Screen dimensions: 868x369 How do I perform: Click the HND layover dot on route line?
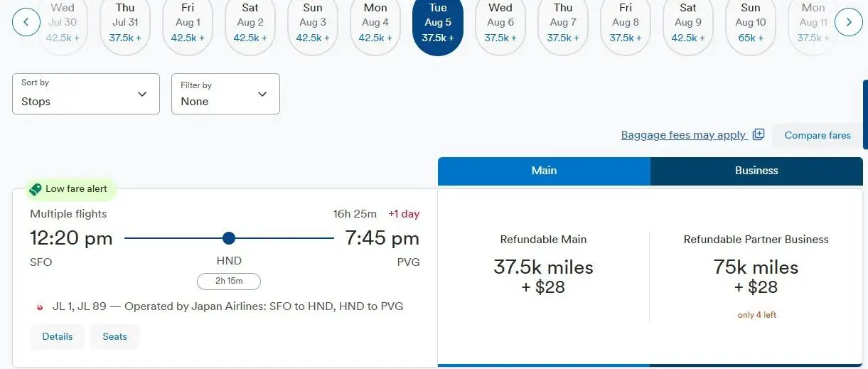(x=228, y=238)
